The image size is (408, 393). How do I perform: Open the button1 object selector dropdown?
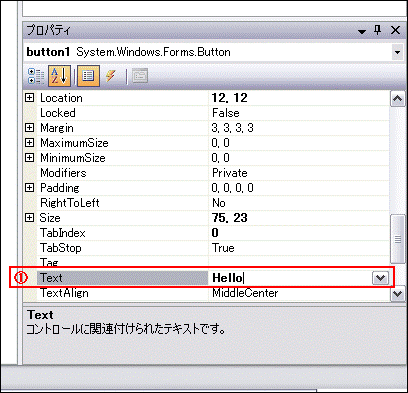397,52
